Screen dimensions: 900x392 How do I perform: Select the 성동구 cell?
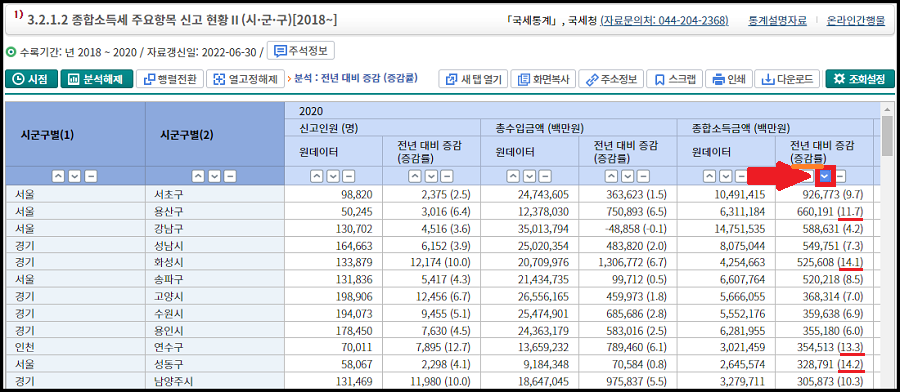[215, 363]
